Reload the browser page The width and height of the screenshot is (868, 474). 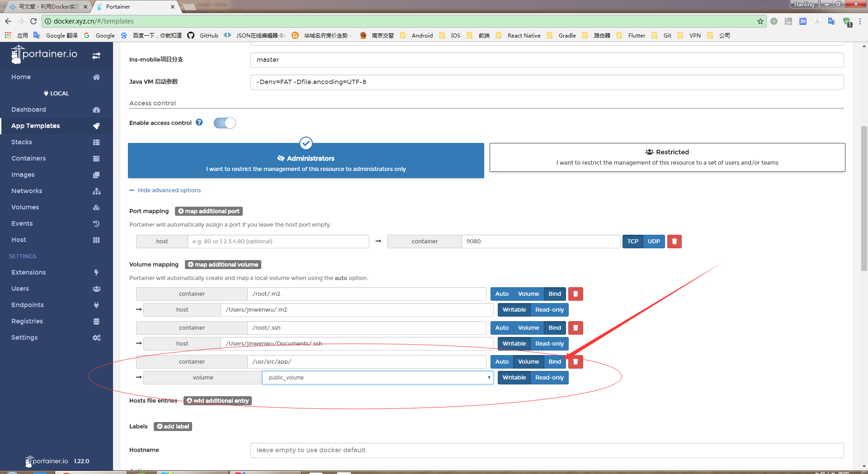point(33,21)
